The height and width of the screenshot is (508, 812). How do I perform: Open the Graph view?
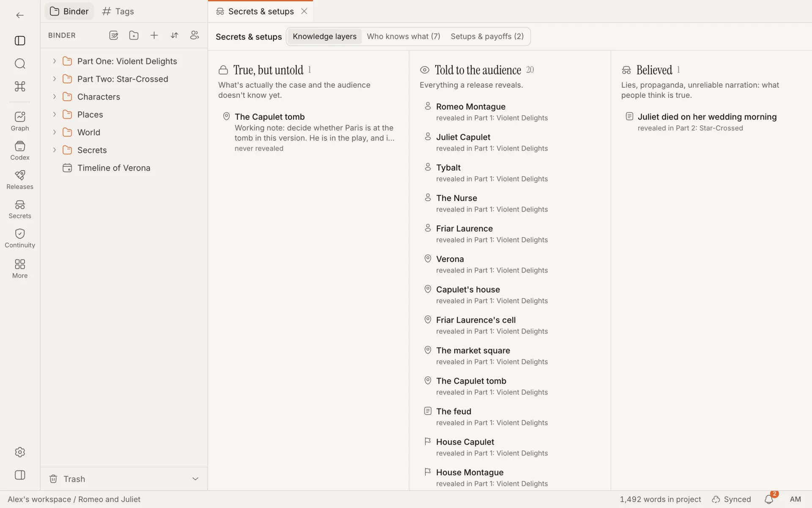coord(20,121)
